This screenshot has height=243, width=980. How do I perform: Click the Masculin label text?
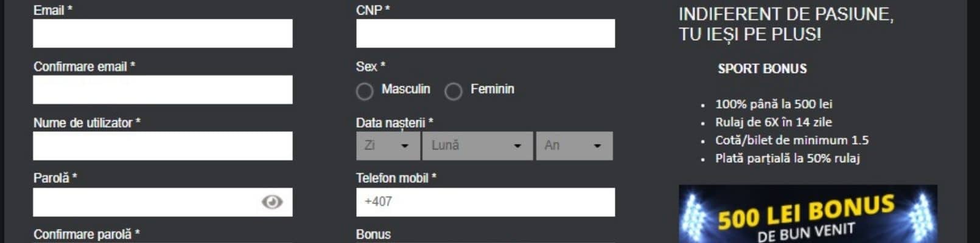406,89
